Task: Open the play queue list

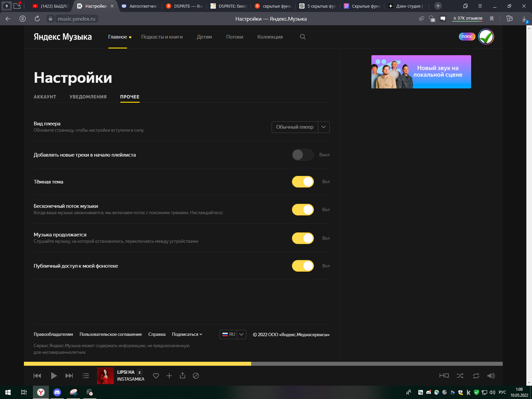Action: (x=86, y=376)
